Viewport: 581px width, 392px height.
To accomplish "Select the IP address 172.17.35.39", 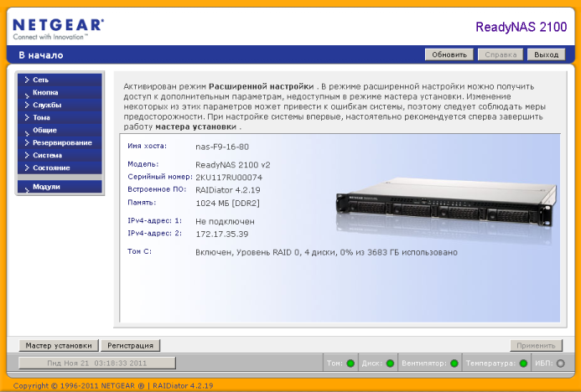I will point(222,234).
